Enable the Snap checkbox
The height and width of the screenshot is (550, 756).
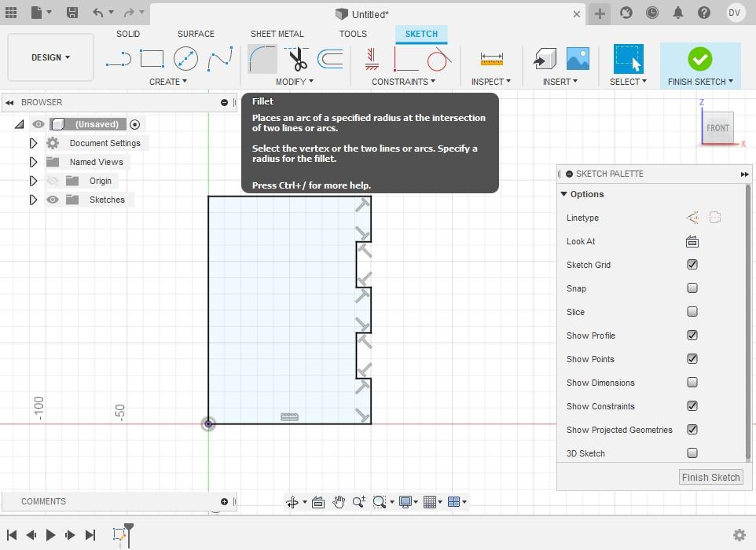[692, 288]
